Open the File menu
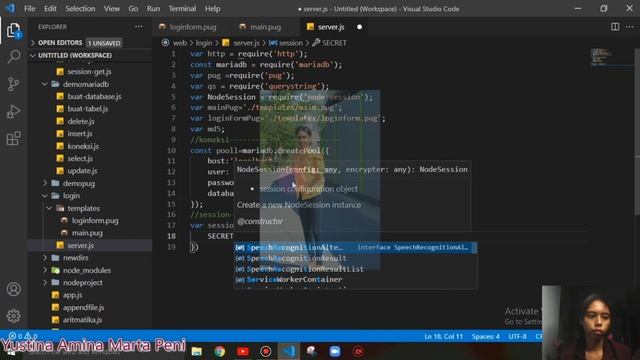Image resolution: width=640 pixels, height=360 pixels. click(30, 9)
